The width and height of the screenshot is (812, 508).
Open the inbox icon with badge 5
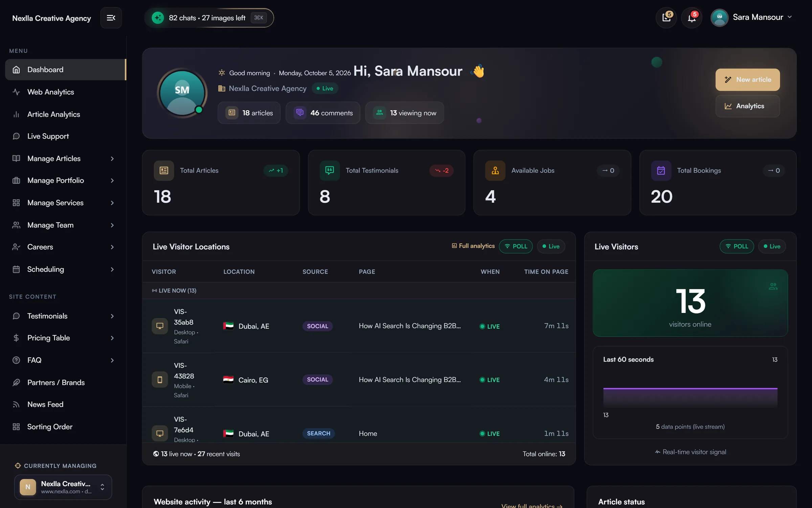click(x=666, y=18)
